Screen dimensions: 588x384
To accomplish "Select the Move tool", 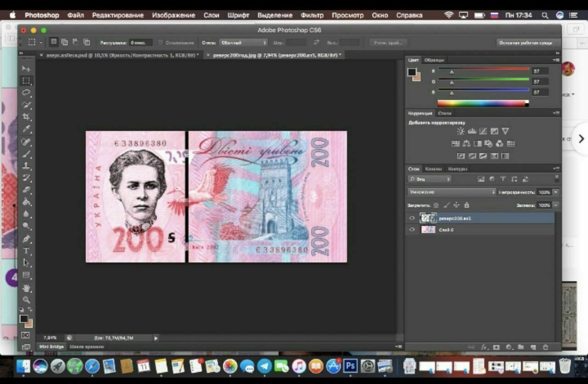I will [26, 68].
